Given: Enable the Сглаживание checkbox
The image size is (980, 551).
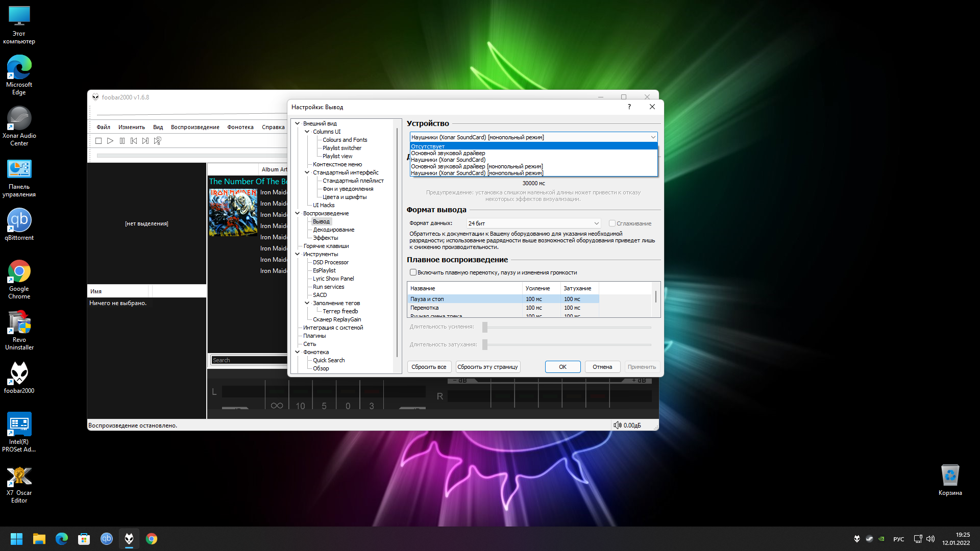Looking at the screenshot, I should [612, 223].
